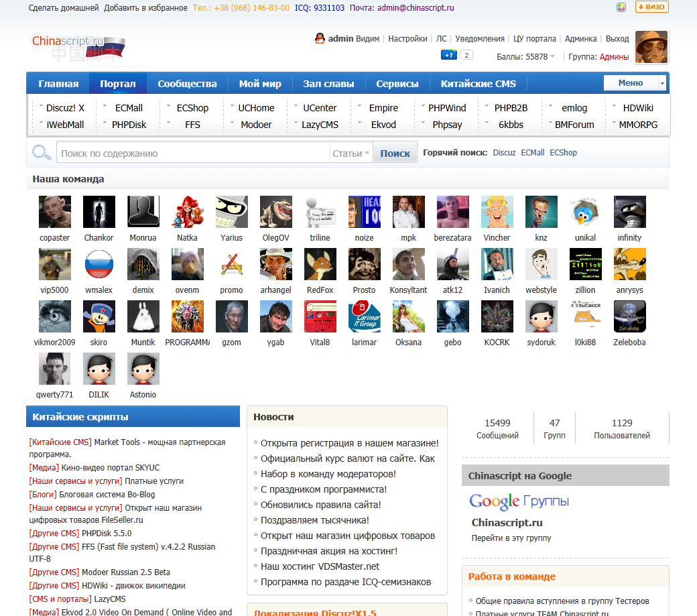
Task: Open RedFox's fox avatar
Action: [320, 264]
